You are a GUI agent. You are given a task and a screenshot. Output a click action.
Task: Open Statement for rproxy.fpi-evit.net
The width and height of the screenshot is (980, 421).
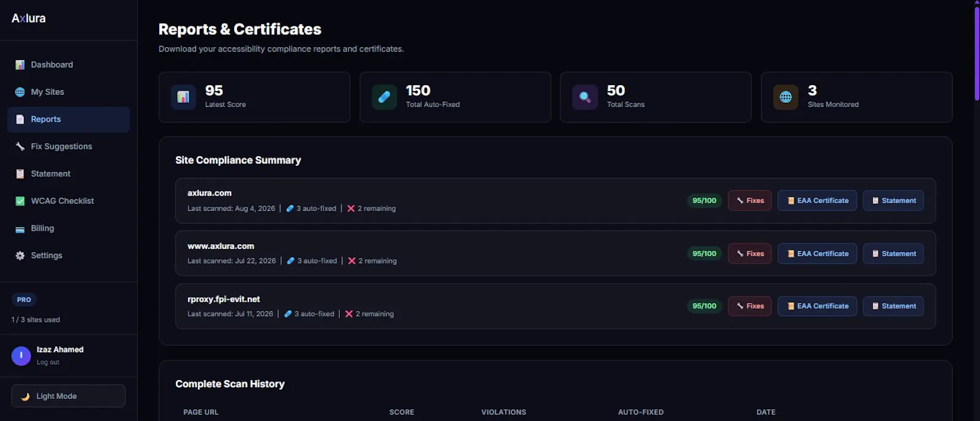pos(894,306)
